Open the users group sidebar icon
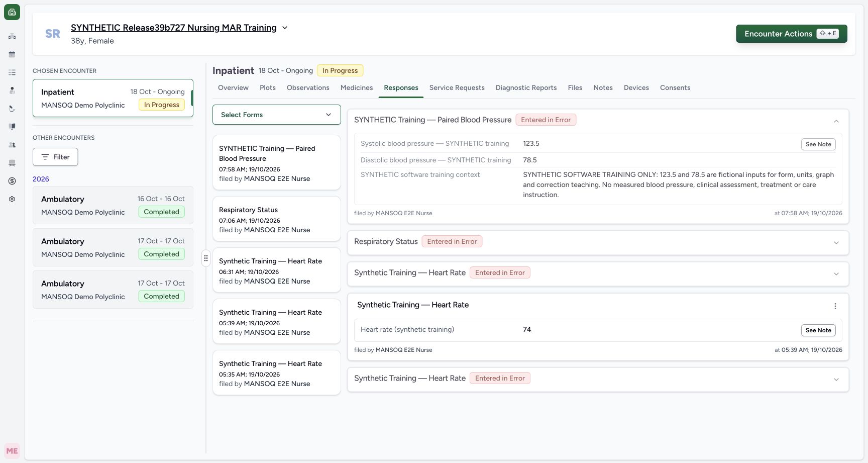 [x=12, y=145]
